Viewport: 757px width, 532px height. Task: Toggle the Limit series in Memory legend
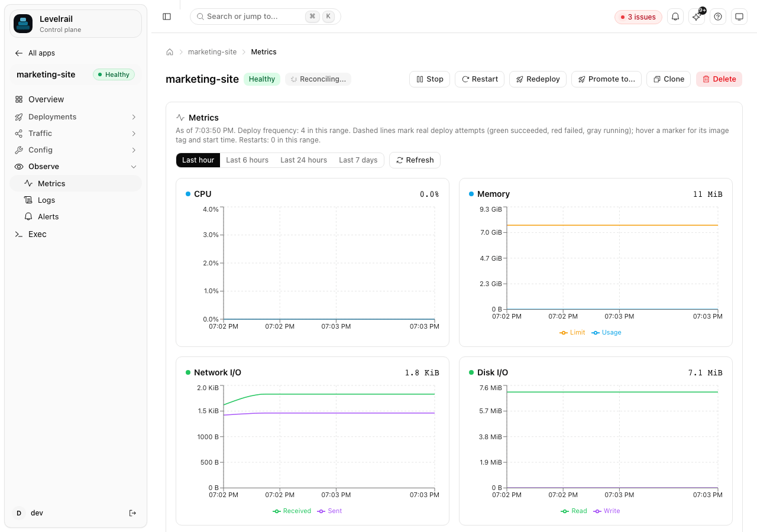coord(572,333)
